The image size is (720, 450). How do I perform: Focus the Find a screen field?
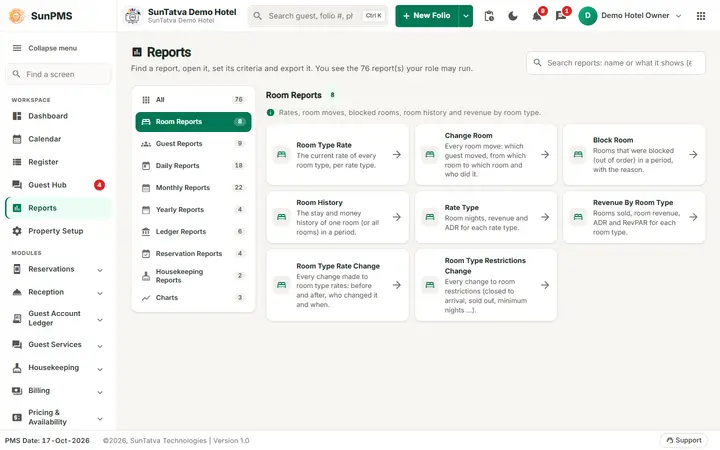tap(58, 74)
